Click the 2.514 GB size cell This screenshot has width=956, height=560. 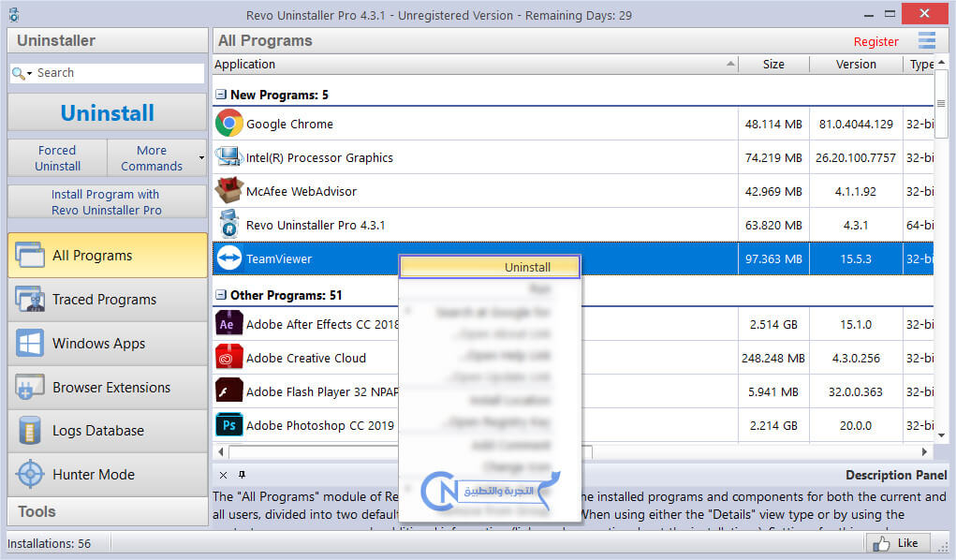(773, 325)
